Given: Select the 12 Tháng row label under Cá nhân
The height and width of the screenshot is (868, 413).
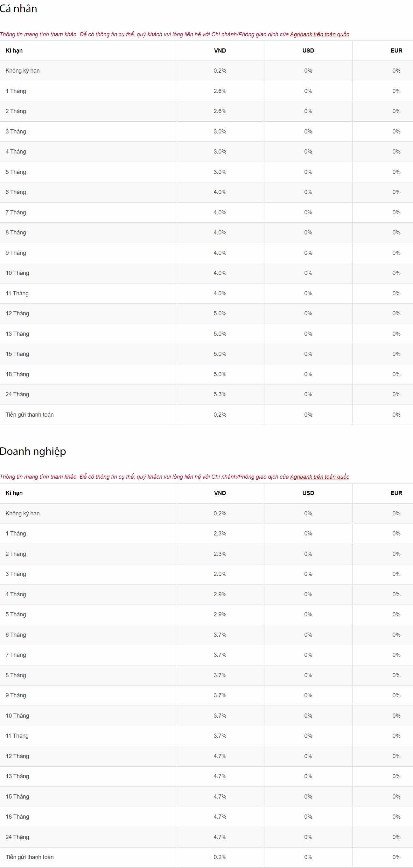Looking at the screenshot, I should 17,313.
